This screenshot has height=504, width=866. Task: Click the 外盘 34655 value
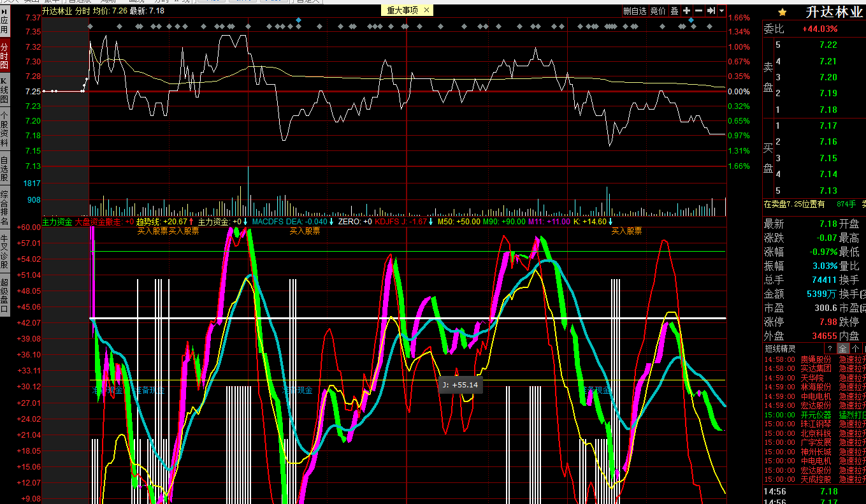[x=825, y=336]
